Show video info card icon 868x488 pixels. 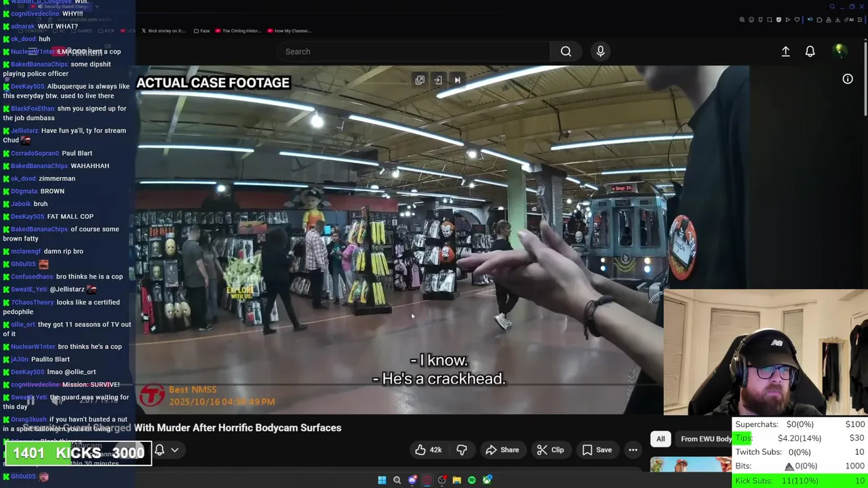(848, 79)
